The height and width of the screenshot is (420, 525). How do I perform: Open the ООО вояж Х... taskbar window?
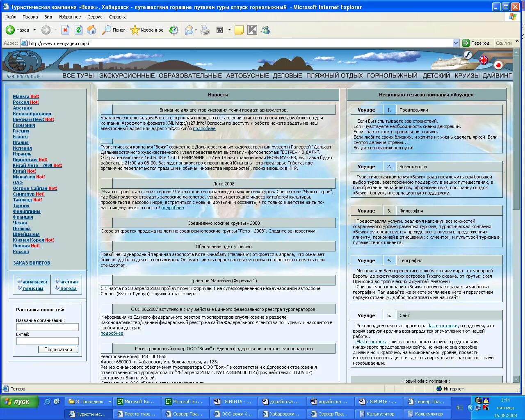click(234, 414)
